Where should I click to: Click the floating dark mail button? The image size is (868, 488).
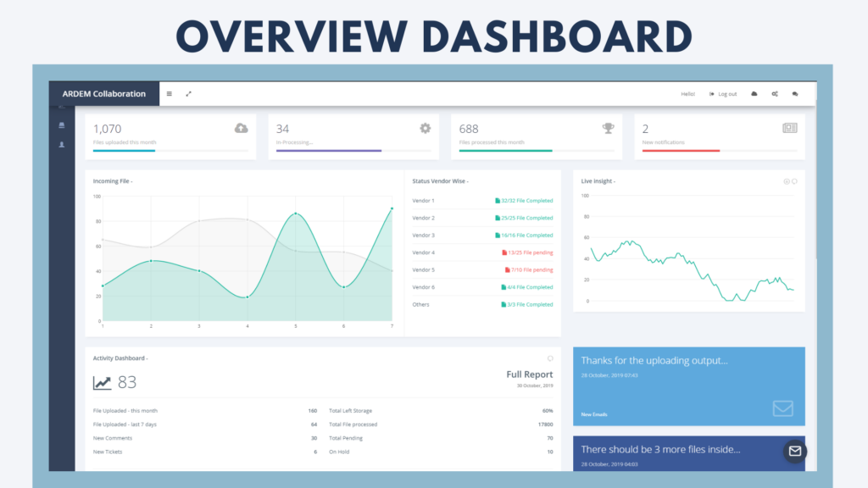tap(794, 451)
